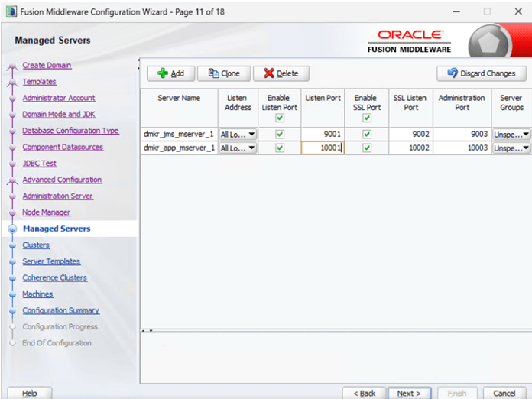Click the Help button
This screenshot has height=399, width=532.
[x=30, y=393]
